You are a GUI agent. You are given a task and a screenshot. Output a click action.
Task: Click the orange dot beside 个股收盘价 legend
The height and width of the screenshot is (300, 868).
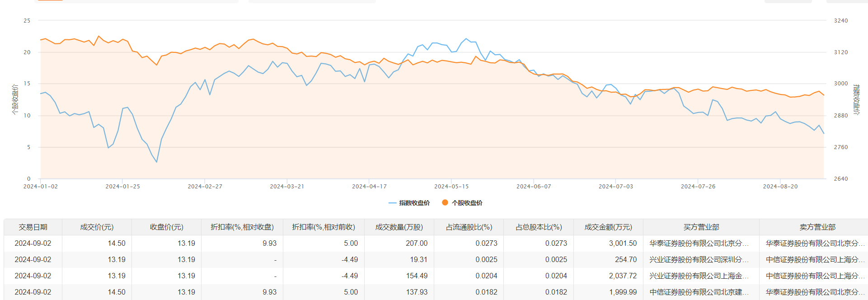click(x=445, y=203)
